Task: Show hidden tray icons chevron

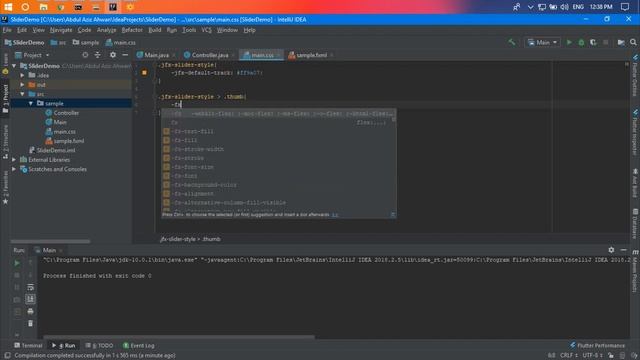Action: coord(530,7)
